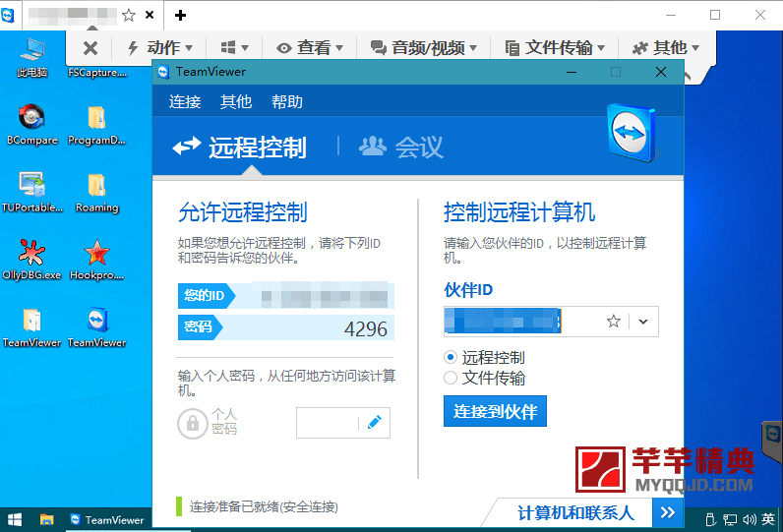
Task: Close the remote session with the toolbar X icon
Action: (x=90, y=48)
